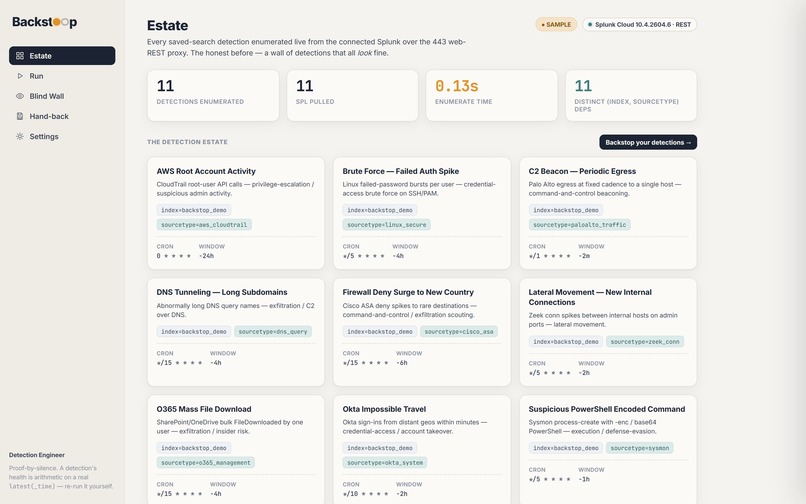Click the Splunk Cloud connection pill

coord(639,25)
